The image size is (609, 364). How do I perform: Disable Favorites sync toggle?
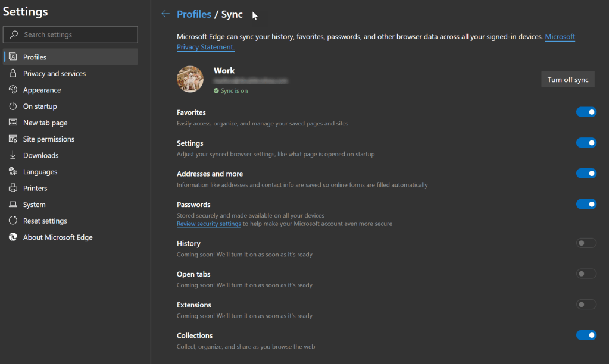586,112
